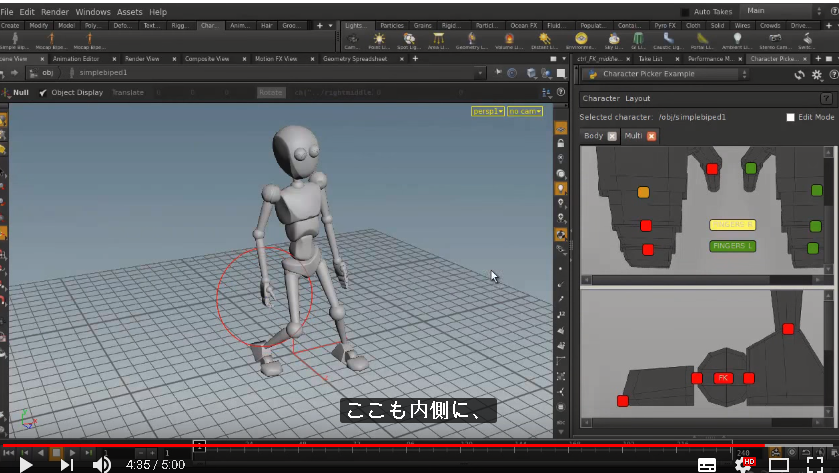Open the Render menu
The height and width of the screenshot is (473, 839).
pos(55,12)
